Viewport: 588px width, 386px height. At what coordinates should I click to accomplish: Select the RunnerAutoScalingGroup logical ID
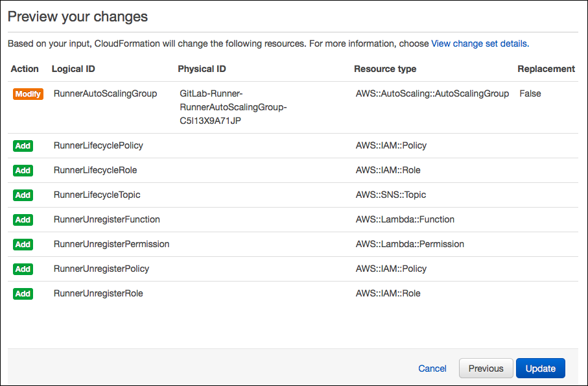pyautogui.click(x=105, y=93)
